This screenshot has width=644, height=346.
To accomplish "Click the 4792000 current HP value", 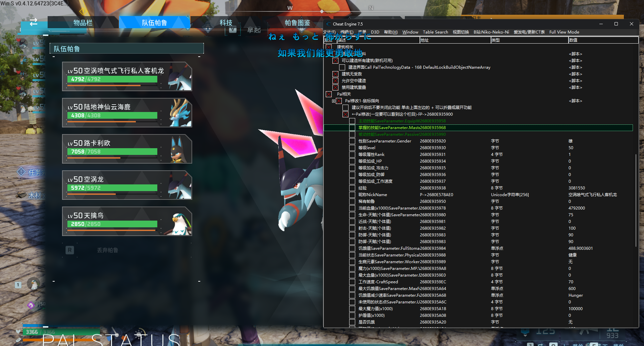I will pyautogui.click(x=577, y=208).
